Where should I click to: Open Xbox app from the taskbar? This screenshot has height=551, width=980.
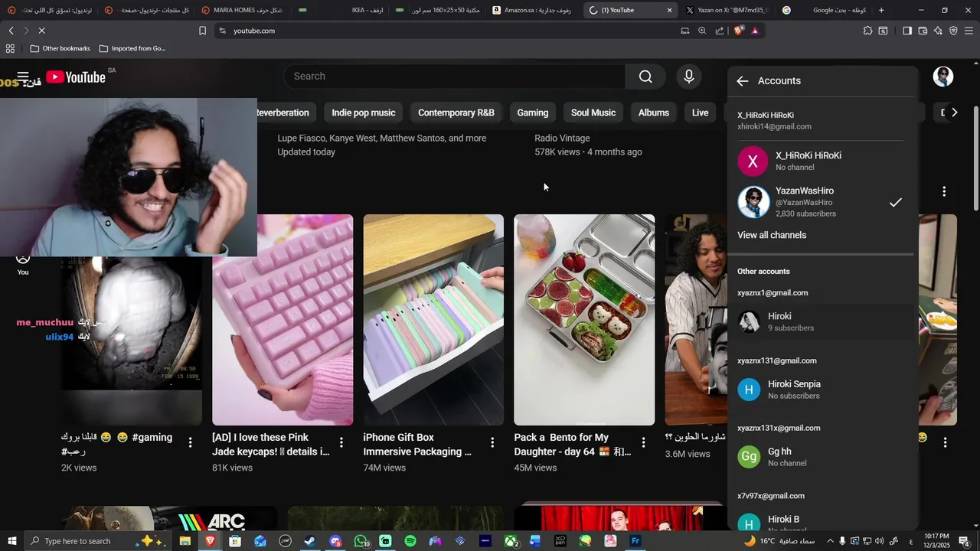point(511,541)
